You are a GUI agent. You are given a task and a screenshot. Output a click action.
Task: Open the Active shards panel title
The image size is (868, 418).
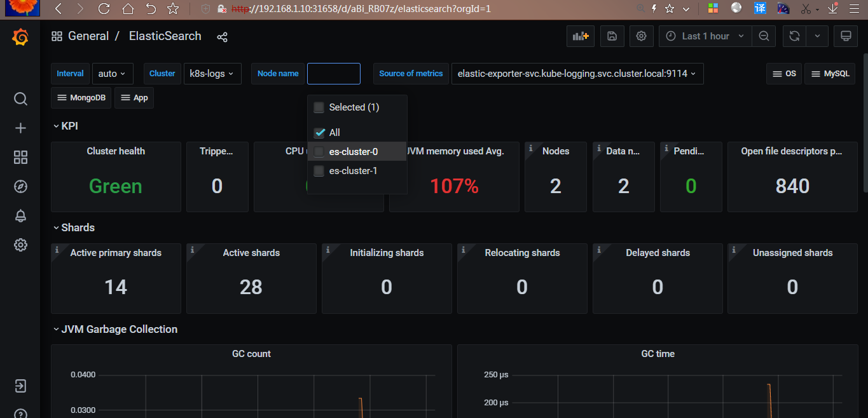pos(251,253)
